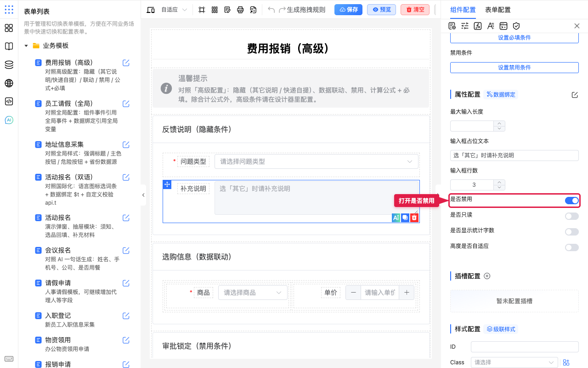Collapse the left form list panel

143,195
